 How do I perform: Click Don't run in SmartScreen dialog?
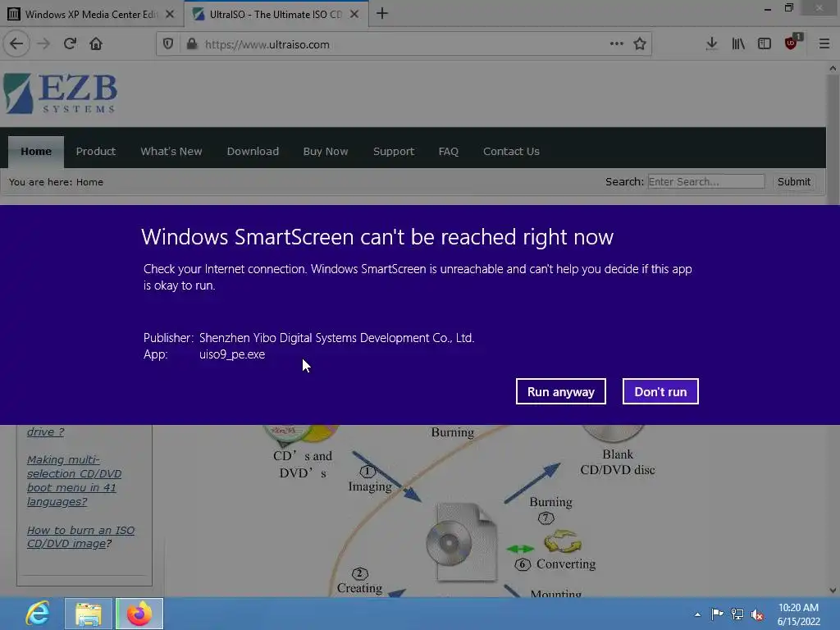click(x=660, y=391)
